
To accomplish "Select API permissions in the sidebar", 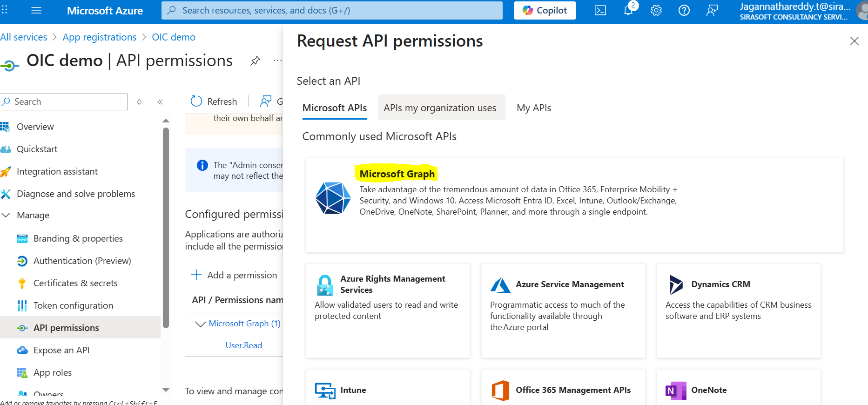I will coord(80,328).
